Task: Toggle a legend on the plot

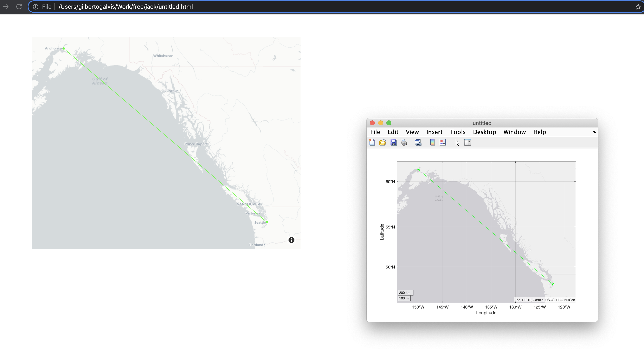Action: (x=443, y=142)
